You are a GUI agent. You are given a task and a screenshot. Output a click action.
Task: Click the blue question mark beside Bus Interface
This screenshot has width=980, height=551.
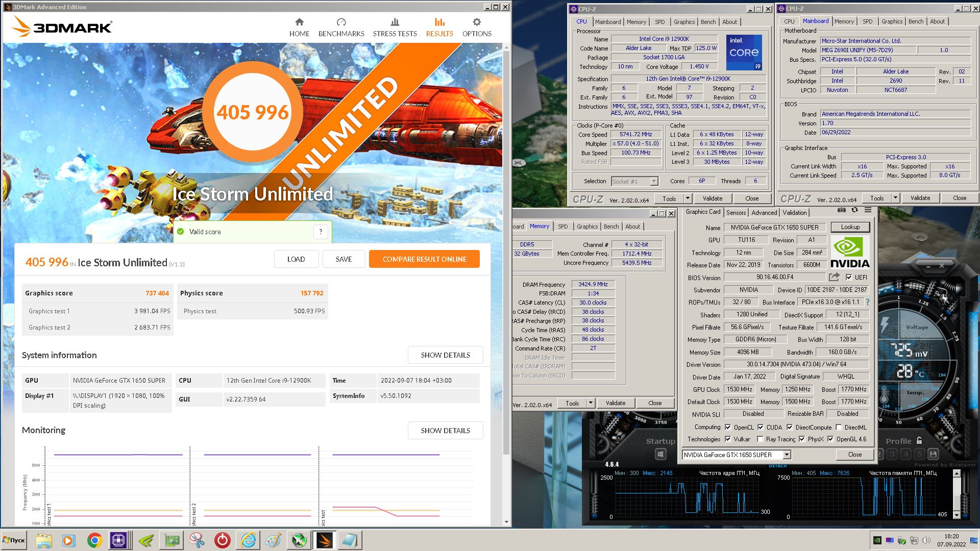tap(868, 302)
